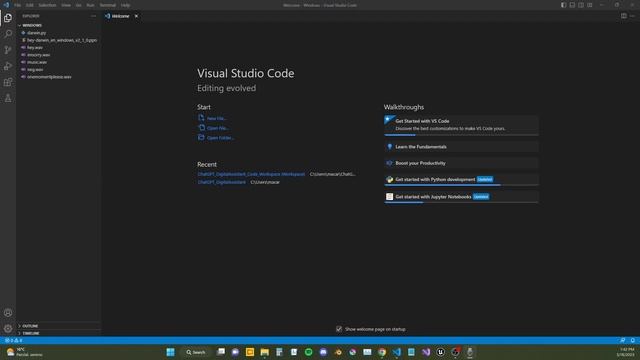Open Explorer Views and More Actions ellipsis
The image size is (640, 360).
click(93, 16)
